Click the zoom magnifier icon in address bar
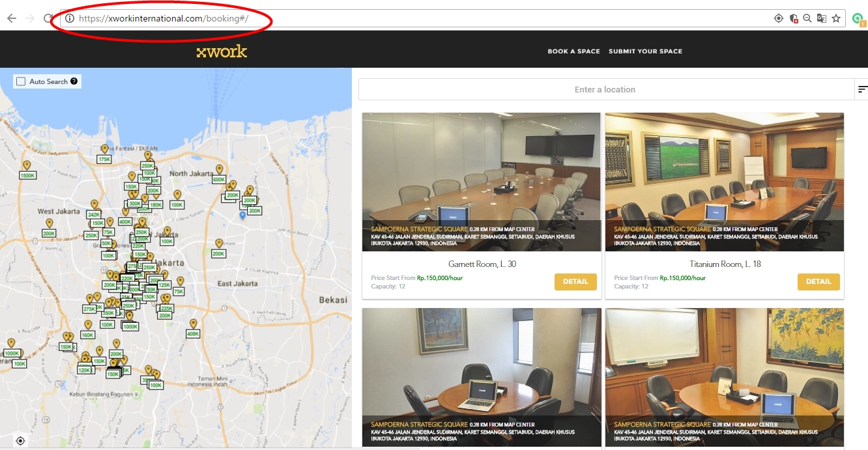Viewport: 868px width, 450px height. pyautogui.click(x=807, y=18)
